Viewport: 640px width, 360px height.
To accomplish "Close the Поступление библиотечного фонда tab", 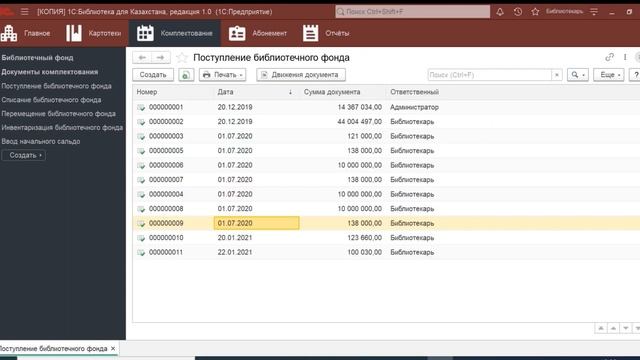I will tap(113, 349).
